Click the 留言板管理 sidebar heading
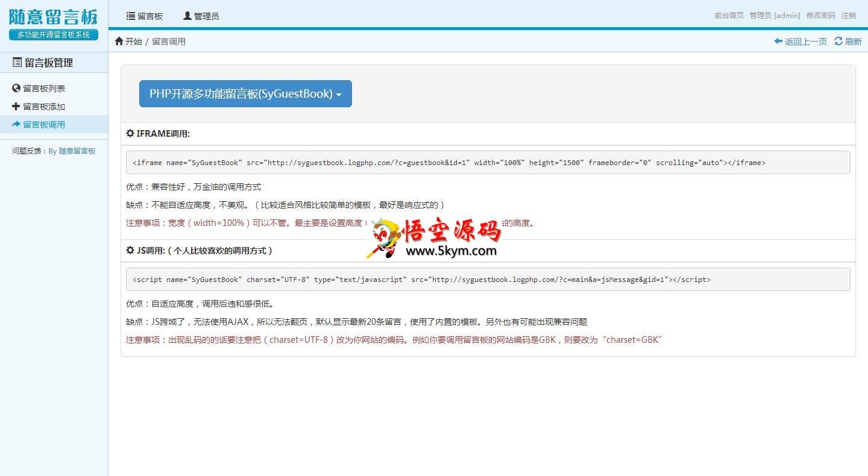 (49, 63)
